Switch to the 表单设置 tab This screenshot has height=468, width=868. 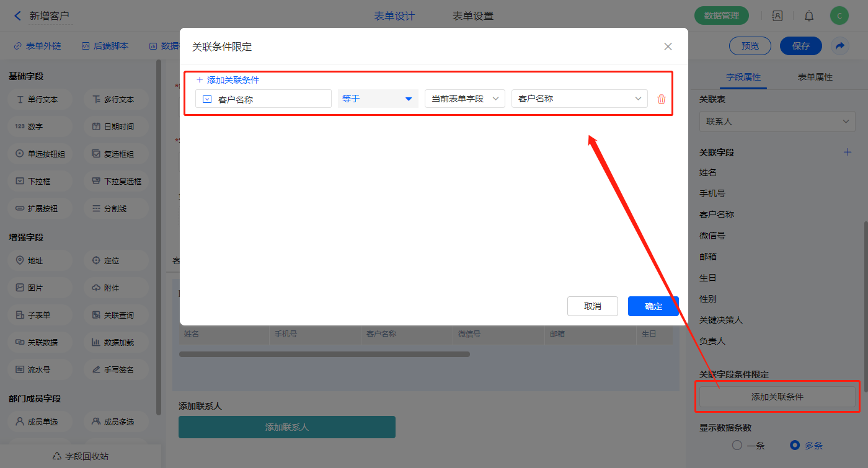[x=472, y=16]
